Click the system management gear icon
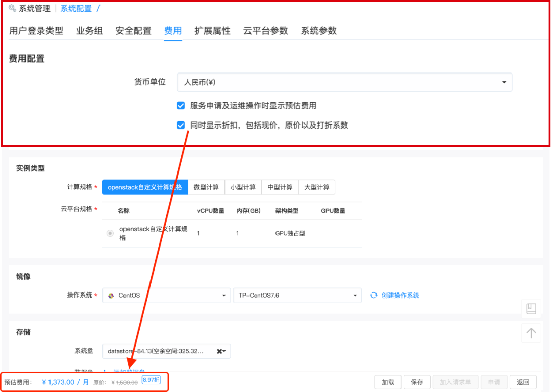551x392 pixels. 13,8
